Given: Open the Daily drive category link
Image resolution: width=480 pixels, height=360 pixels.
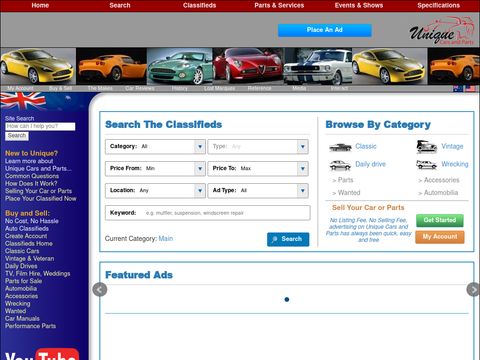Looking at the screenshot, I should click(370, 164).
